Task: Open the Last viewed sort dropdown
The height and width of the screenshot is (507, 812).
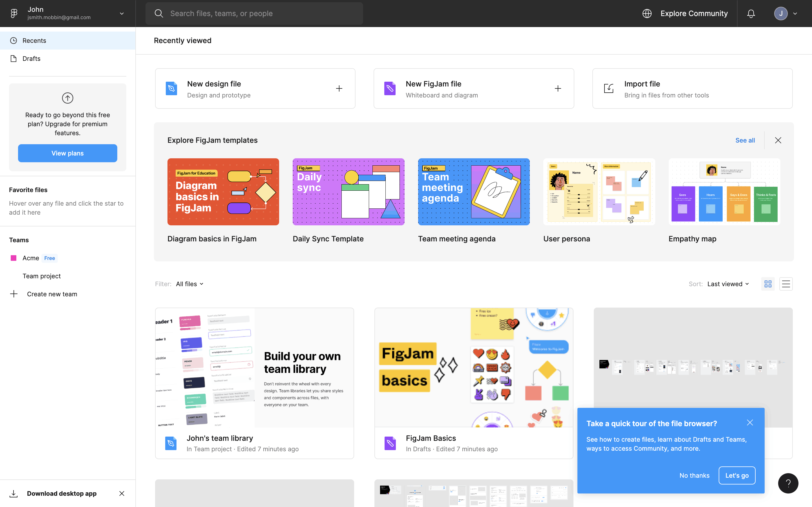Action: [728, 284]
